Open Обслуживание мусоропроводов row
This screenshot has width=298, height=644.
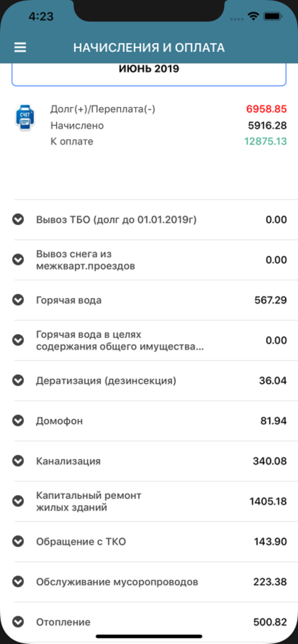(x=156, y=582)
